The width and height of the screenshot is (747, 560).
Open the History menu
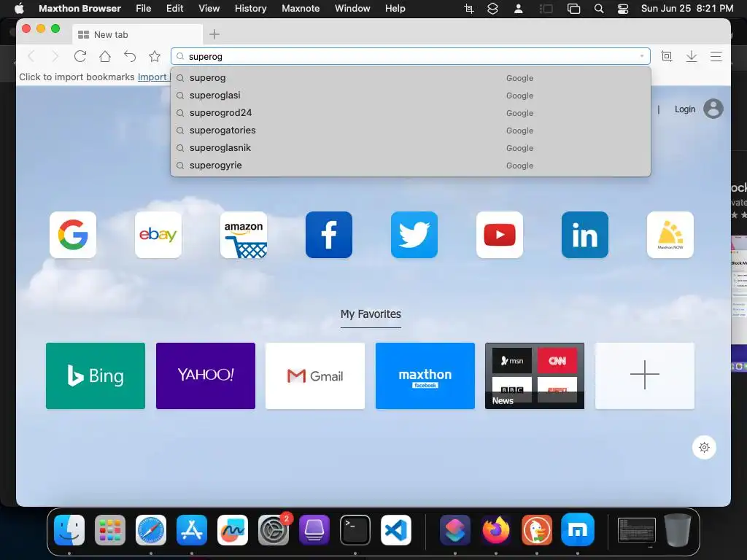pyautogui.click(x=251, y=9)
